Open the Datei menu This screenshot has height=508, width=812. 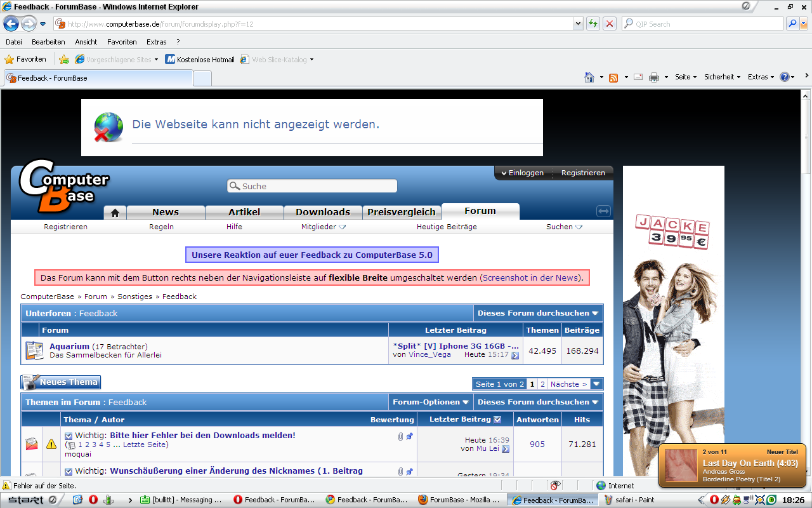pyautogui.click(x=14, y=42)
